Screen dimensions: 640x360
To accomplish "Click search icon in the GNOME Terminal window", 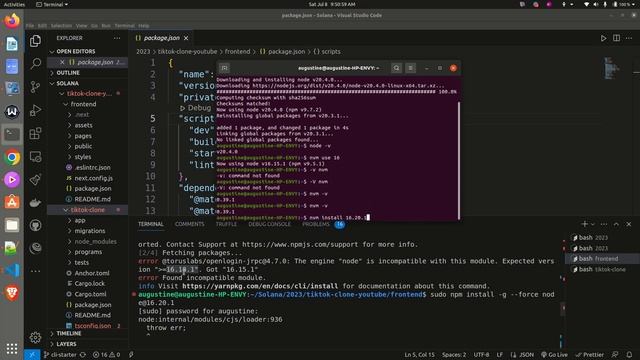I will 396,68.
